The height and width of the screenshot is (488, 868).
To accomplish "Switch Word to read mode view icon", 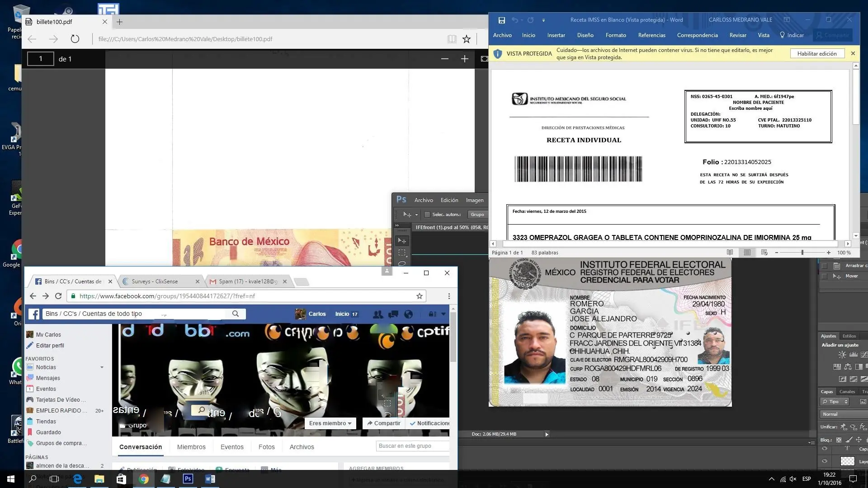I will (730, 253).
